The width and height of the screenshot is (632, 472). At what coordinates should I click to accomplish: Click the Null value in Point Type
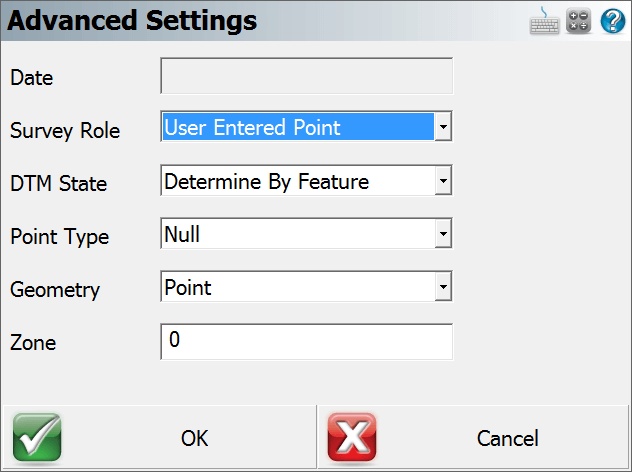click(x=182, y=234)
